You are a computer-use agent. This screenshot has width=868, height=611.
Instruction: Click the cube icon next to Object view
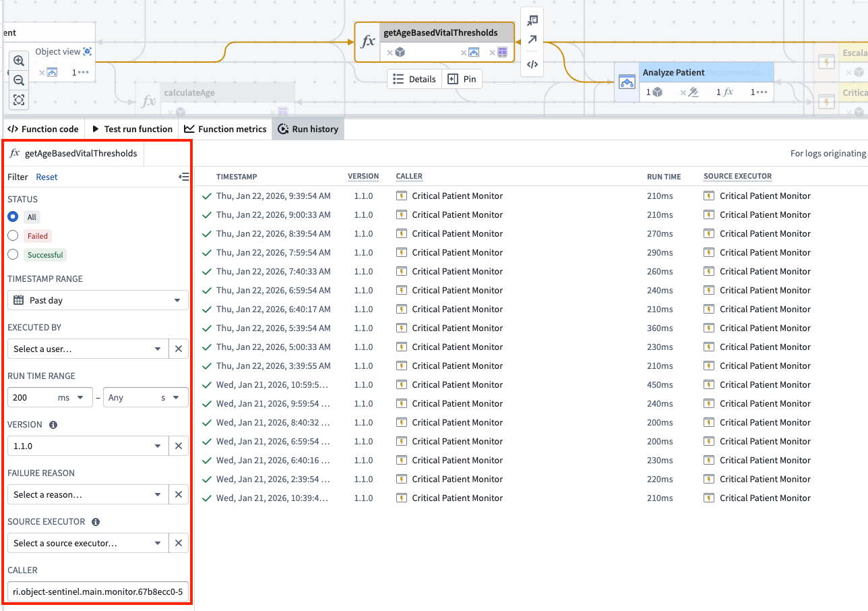click(88, 51)
